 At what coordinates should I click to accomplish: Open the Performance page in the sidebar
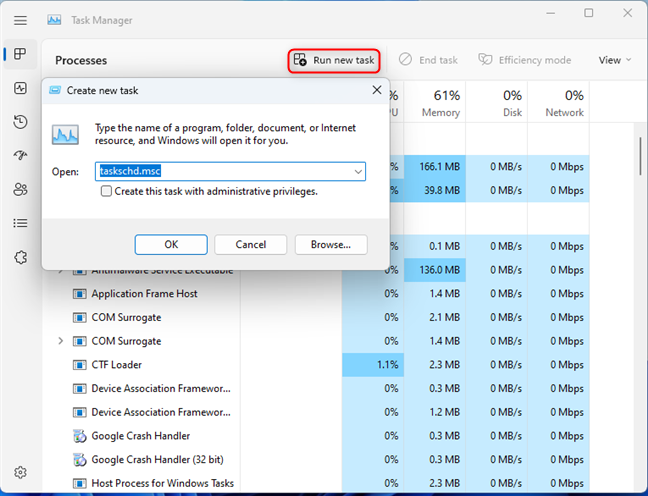[x=20, y=88]
